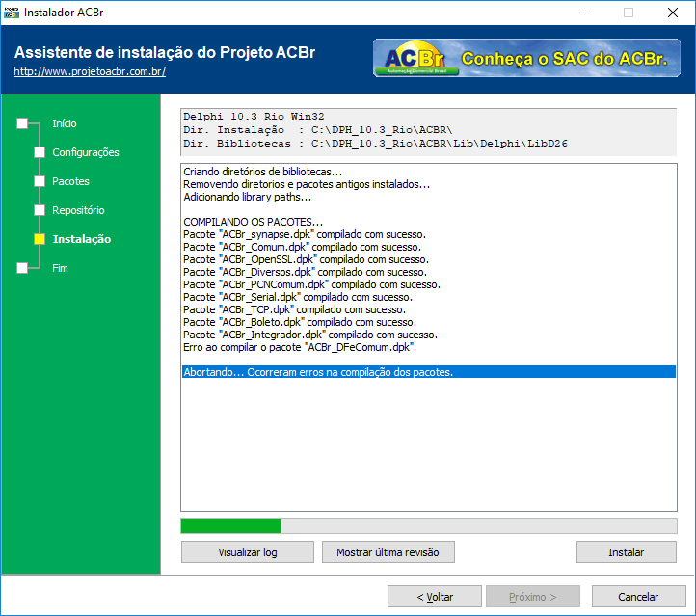This screenshot has width=696, height=616.
Task: Click the white marker box next to Repositório
Action: click(40, 210)
